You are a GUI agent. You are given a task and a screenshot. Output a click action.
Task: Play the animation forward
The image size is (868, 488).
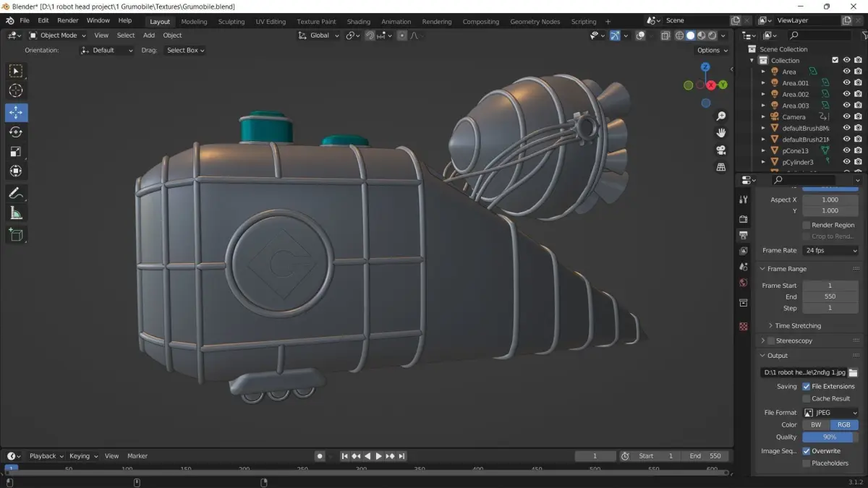coord(378,456)
